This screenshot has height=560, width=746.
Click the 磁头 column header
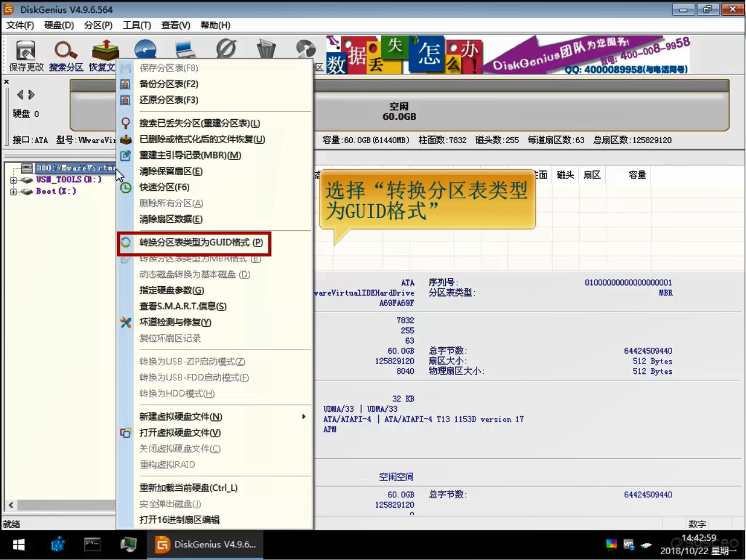click(565, 175)
